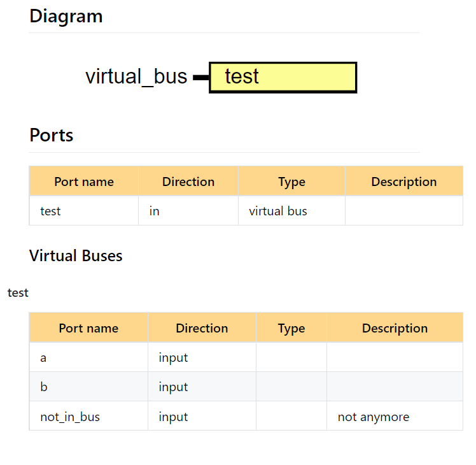
Task: Select the yellow test block in diagram
Action: point(283,78)
